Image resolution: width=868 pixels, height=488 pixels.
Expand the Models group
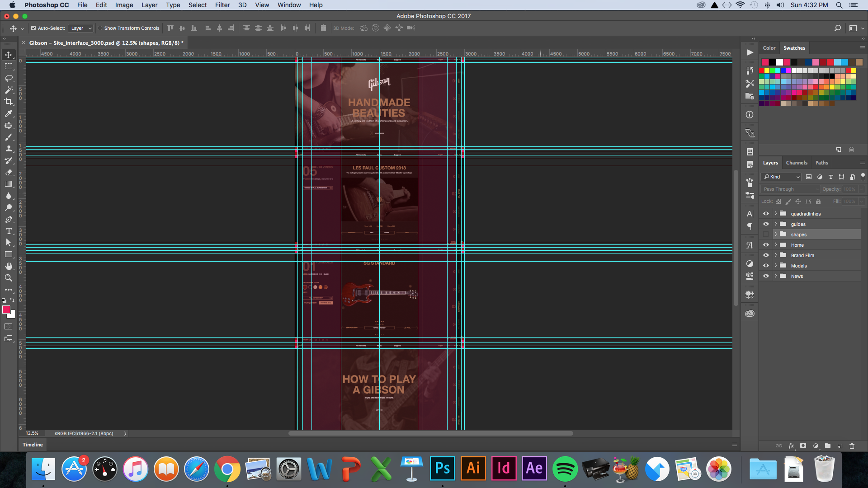[776, 266]
